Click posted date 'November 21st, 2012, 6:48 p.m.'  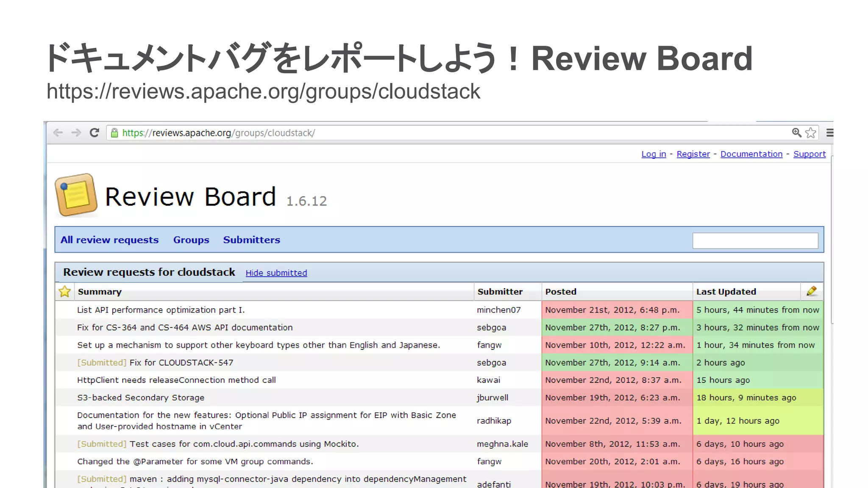click(612, 310)
